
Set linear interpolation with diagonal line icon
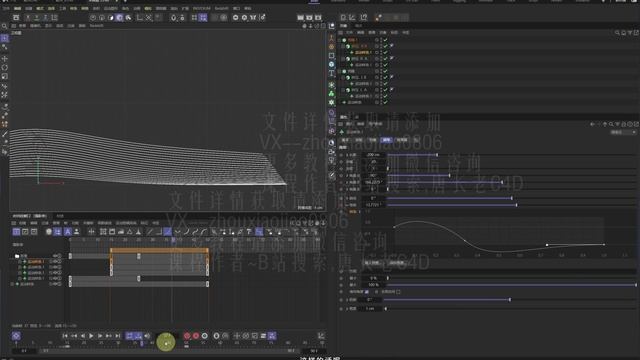pos(150,232)
